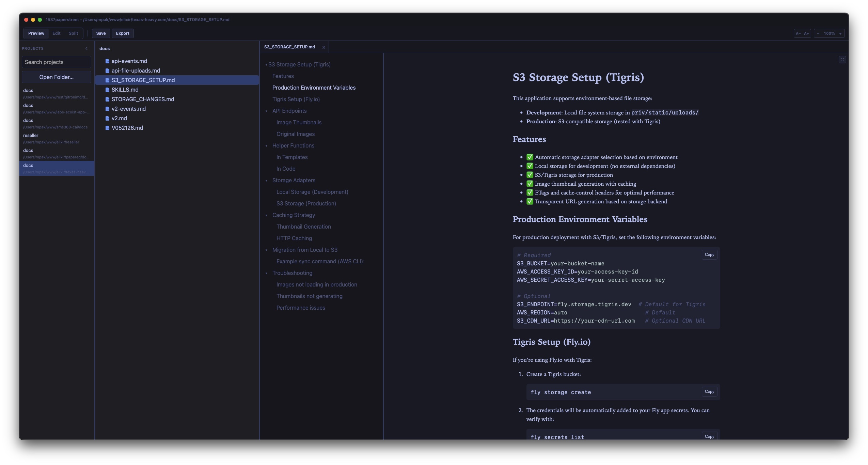The height and width of the screenshot is (465, 868).
Task: Select the docs project under elixir/papereg
Action: [57, 153]
